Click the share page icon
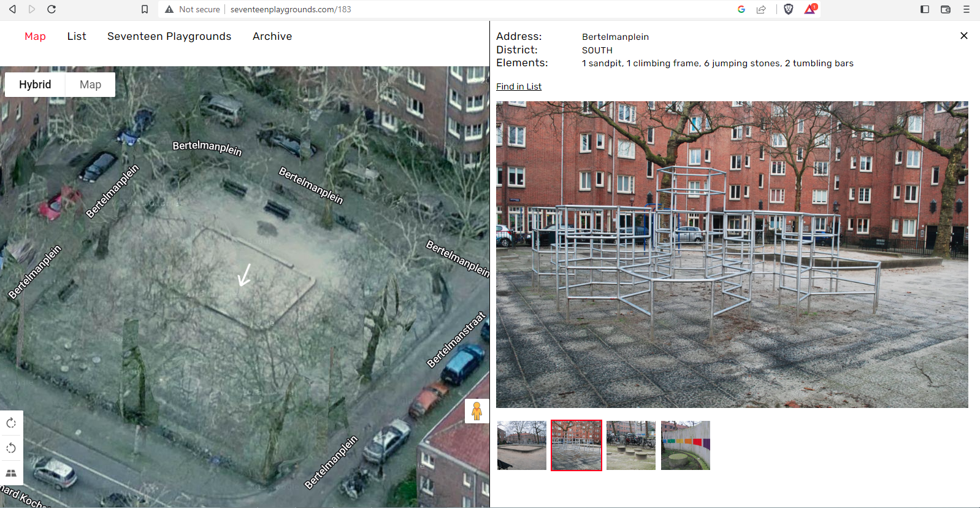980x508 pixels. [761, 9]
